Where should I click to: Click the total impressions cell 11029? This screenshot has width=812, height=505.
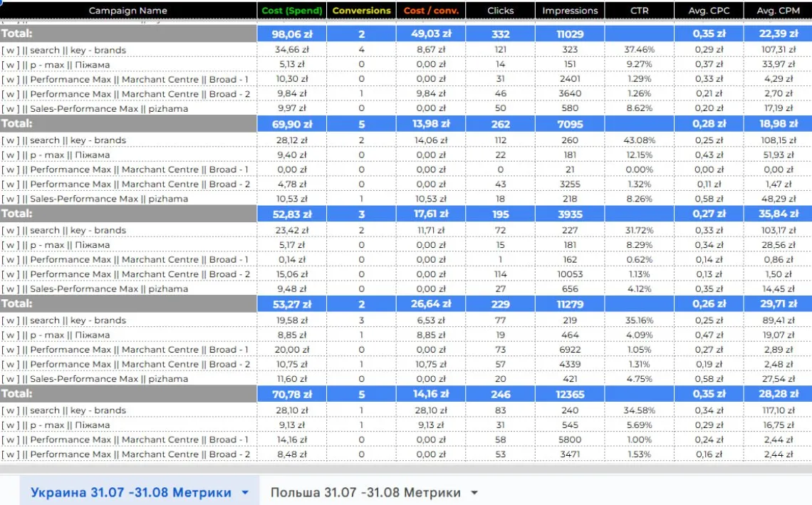(570, 33)
